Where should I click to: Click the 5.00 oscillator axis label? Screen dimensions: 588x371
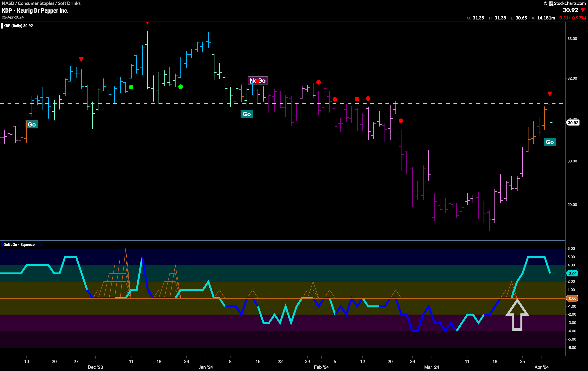pyautogui.click(x=571, y=257)
